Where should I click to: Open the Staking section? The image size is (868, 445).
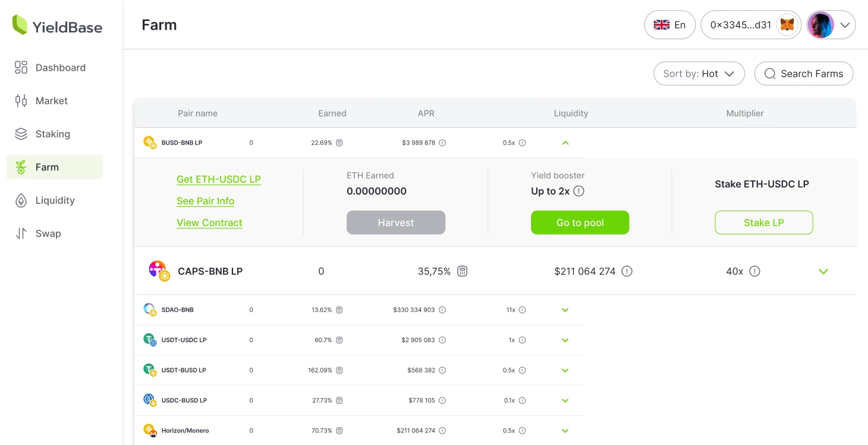52,134
